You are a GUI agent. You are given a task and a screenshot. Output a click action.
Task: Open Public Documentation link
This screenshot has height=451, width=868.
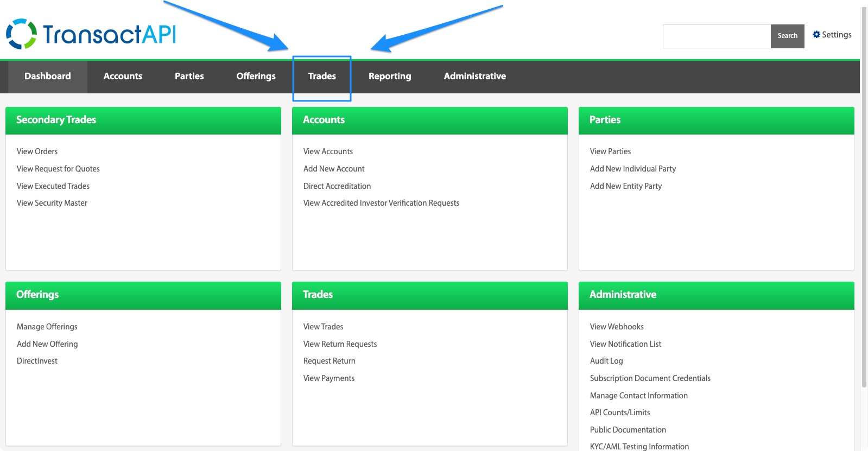(628, 430)
